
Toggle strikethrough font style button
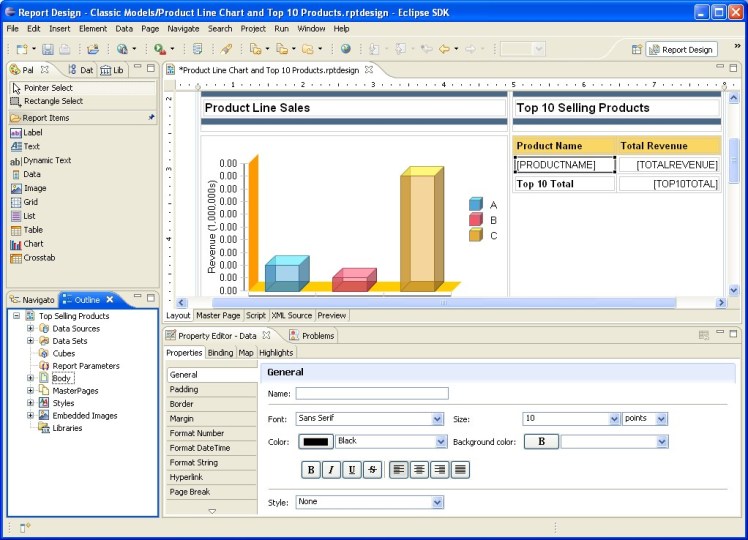coord(373,469)
